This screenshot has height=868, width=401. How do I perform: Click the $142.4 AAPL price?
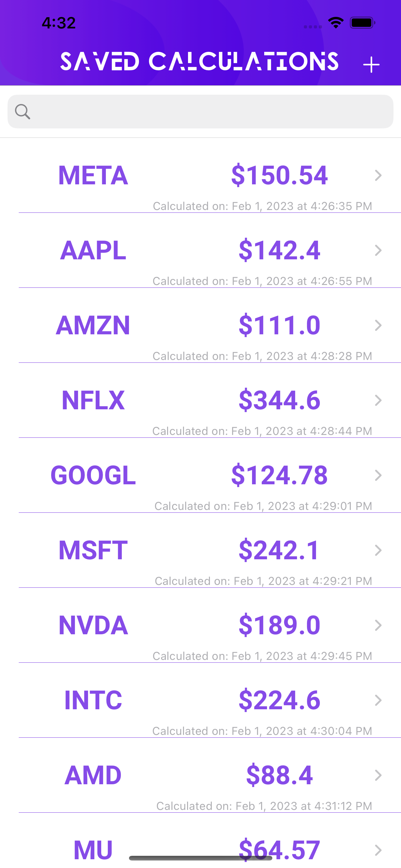point(279,250)
